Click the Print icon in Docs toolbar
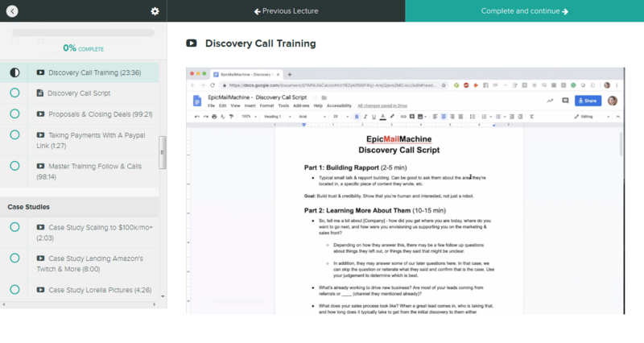 coord(214,117)
